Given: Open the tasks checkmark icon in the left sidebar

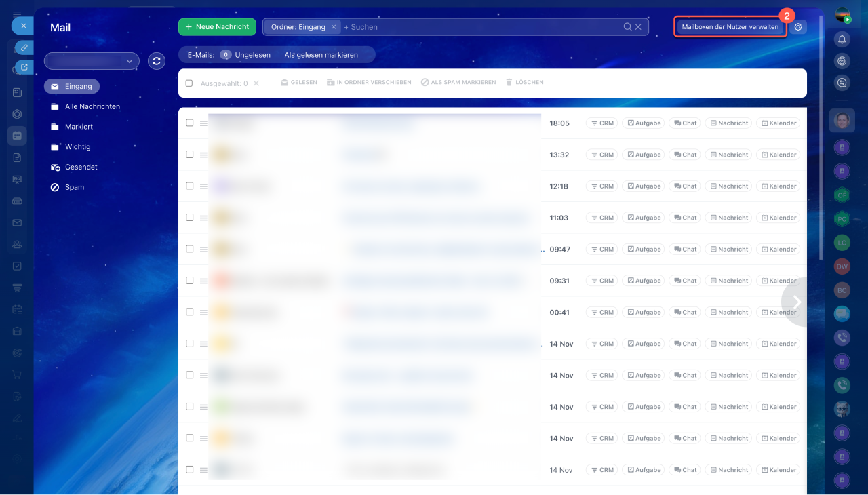Looking at the screenshot, I should [17, 266].
